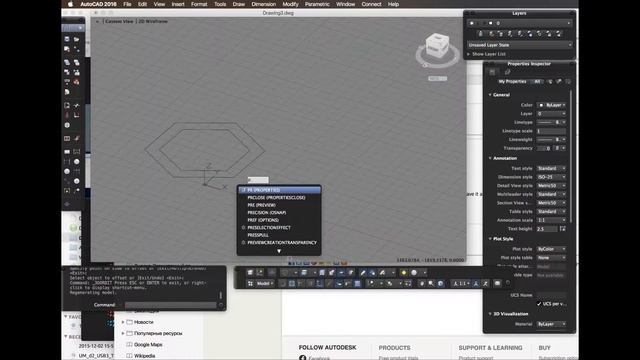
Task: Click the pan hand icon in the status bar
Action: click(422, 283)
